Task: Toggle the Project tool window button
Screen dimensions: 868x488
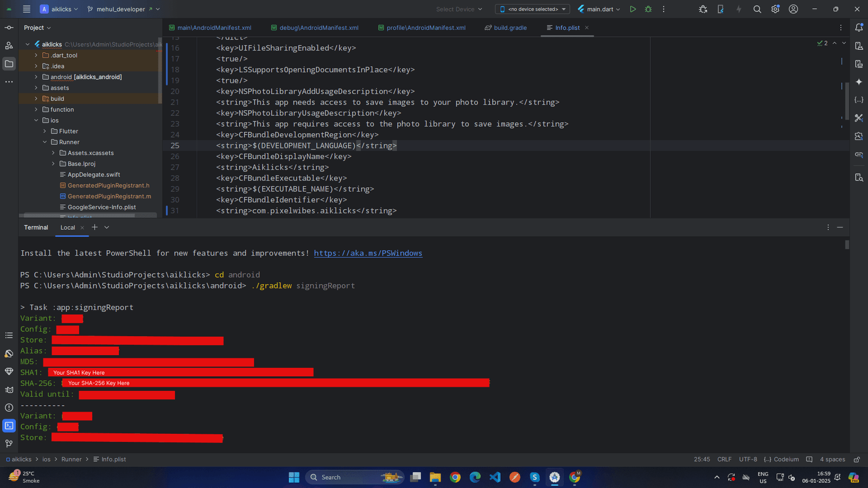Action: pos(9,64)
